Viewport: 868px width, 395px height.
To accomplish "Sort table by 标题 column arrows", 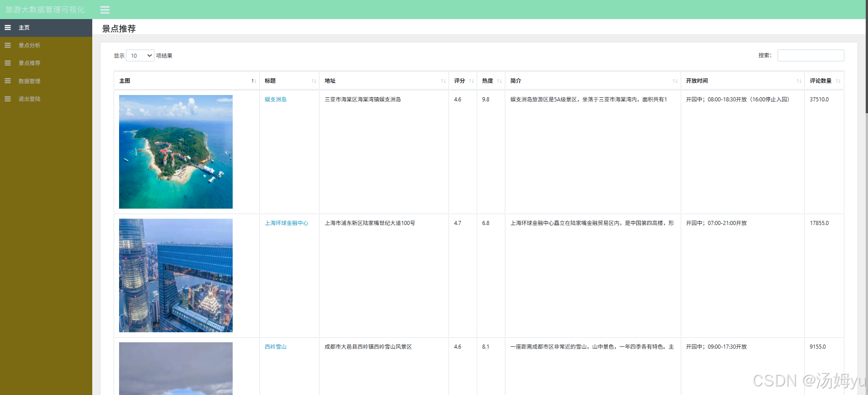I will (314, 81).
